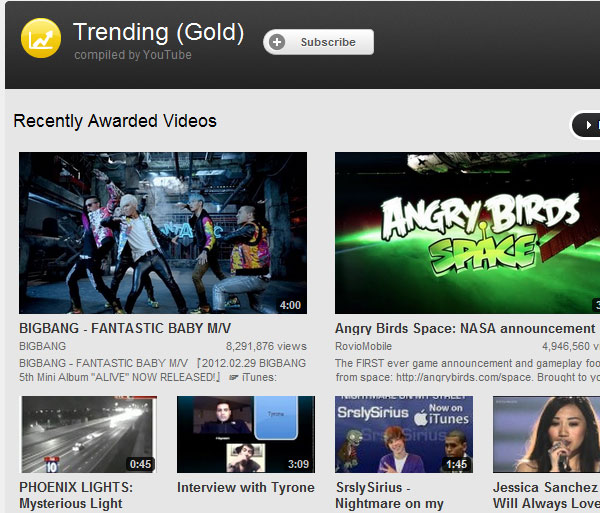Click the compiled by YouTube subtitle
The height and width of the screenshot is (513, 600).
point(133,55)
